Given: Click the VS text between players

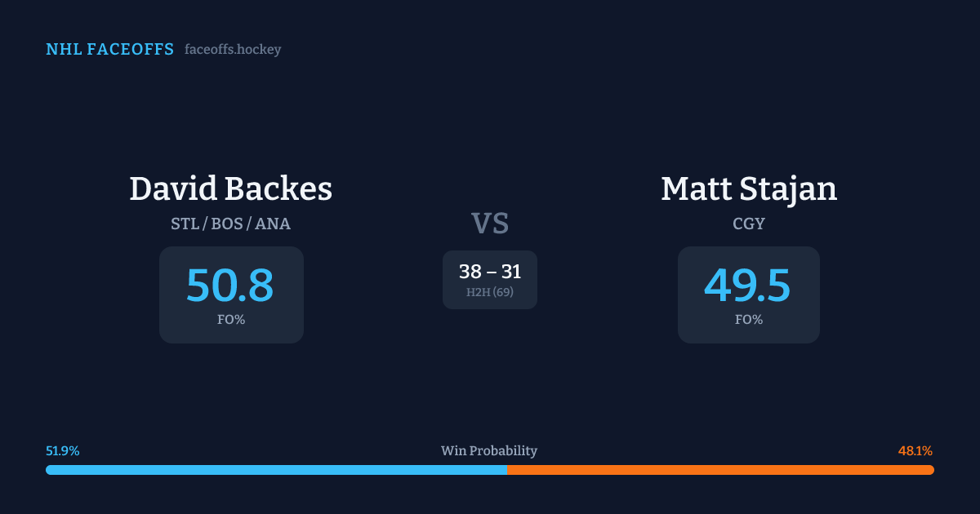Looking at the screenshot, I should click(x=490, y=224).
